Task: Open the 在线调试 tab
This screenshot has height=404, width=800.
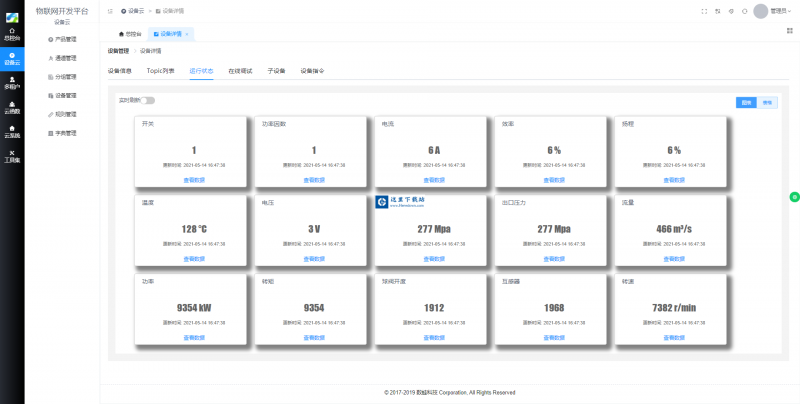Action: click(240, 72)
